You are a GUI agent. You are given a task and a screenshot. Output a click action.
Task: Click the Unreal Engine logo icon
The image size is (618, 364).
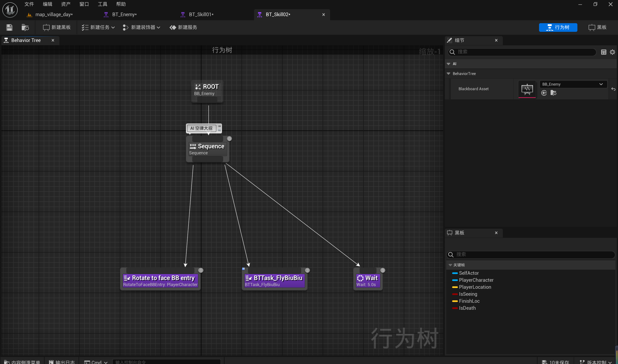click(x=10, y=10)
